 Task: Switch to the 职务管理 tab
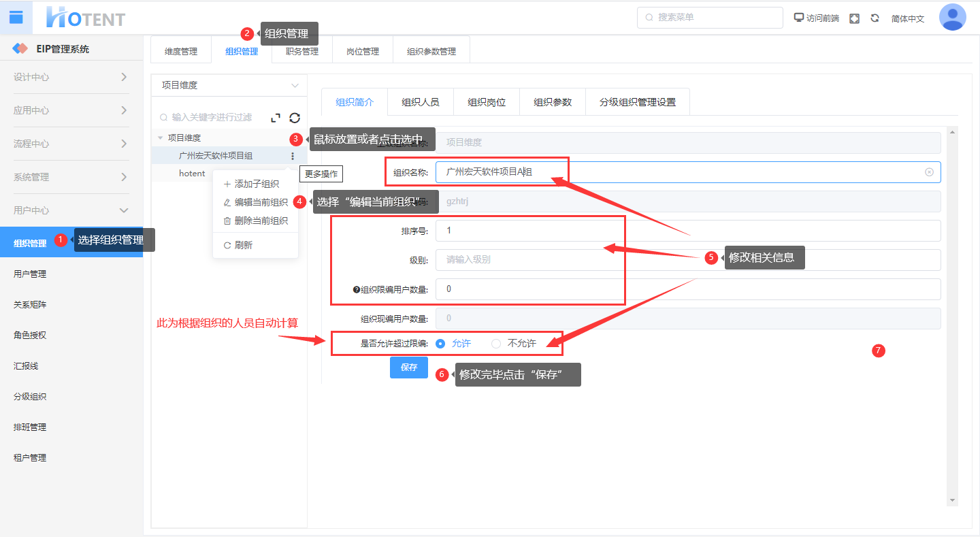tap(302, 51)
